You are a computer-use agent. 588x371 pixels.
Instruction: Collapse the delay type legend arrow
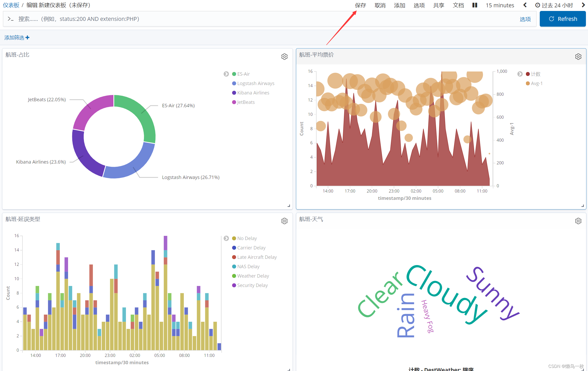(x=226, y=238)
